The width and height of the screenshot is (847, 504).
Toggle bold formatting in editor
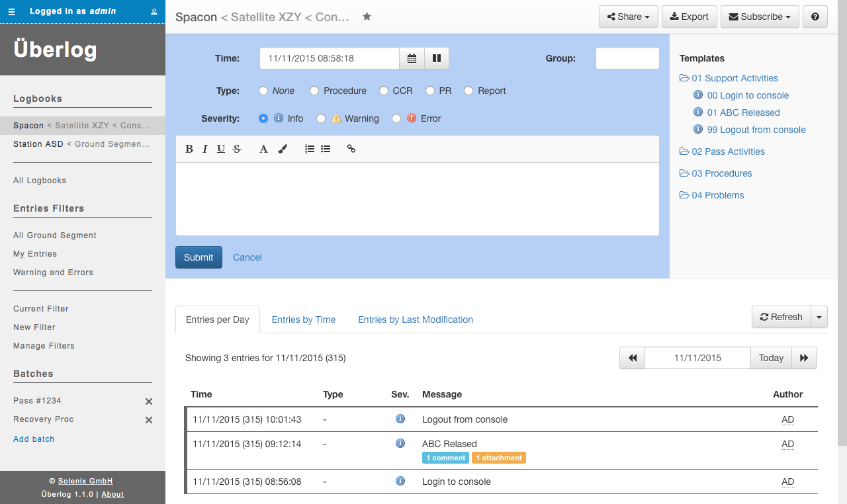click(x=189, y=149)
